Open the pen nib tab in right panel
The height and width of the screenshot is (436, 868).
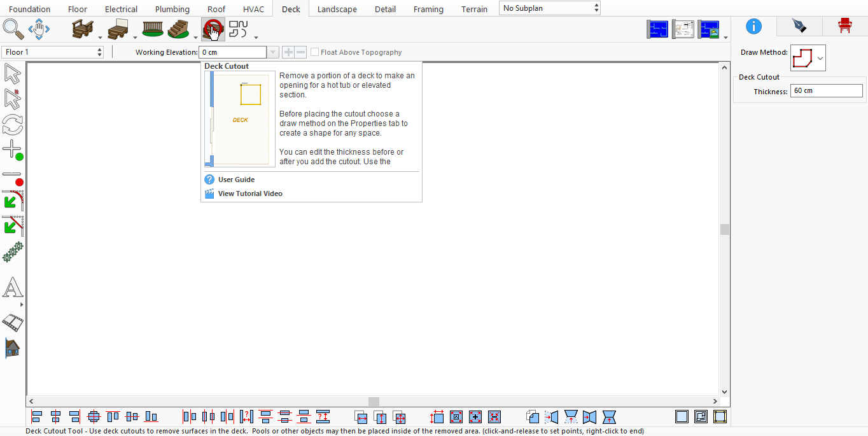799,25
